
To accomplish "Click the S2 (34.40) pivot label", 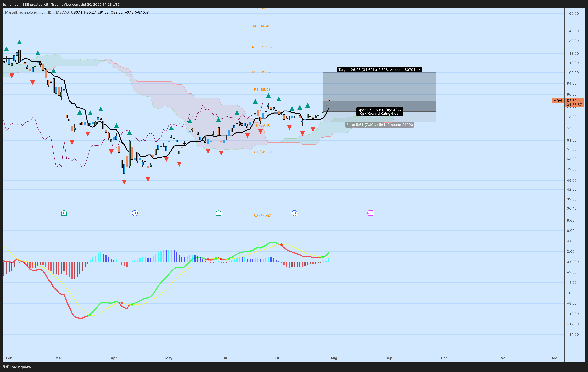I will pos(263,216).
